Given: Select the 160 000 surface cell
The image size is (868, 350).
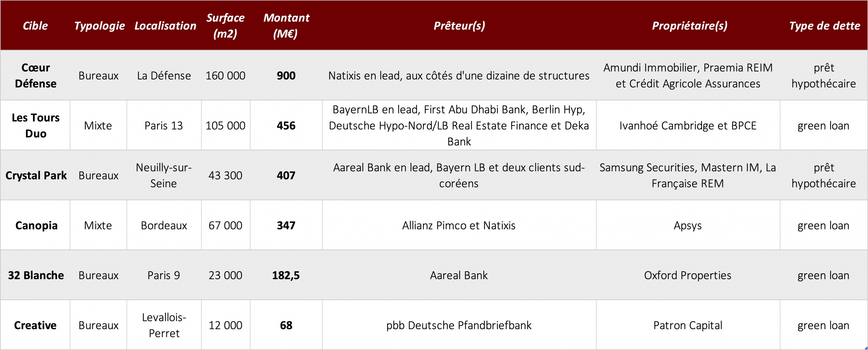Looking at the screenshot, I should pos(225,75).
